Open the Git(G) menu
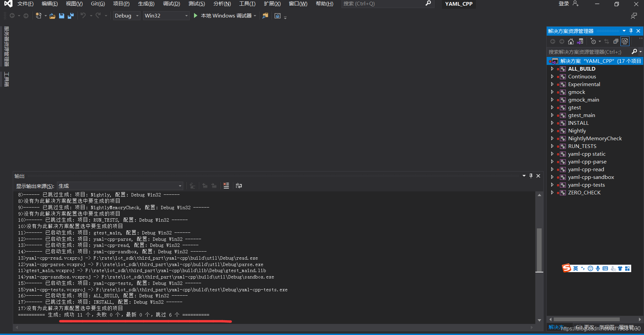The width and height of the screenshot is (644, 335). click(98, 4)
